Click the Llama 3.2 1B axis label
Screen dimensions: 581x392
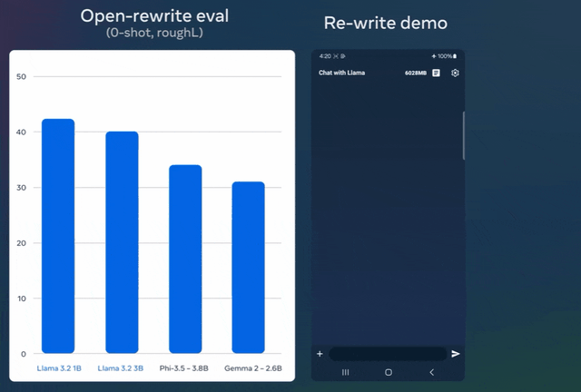pyautogui.click(x=59, y=368)
